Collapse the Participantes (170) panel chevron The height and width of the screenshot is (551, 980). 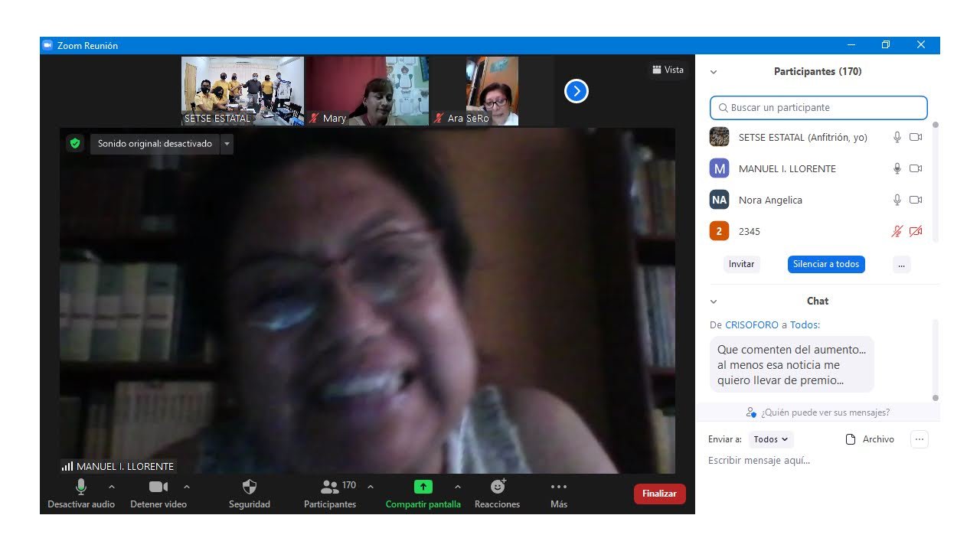pyautogui.click(x=714, y=72)
